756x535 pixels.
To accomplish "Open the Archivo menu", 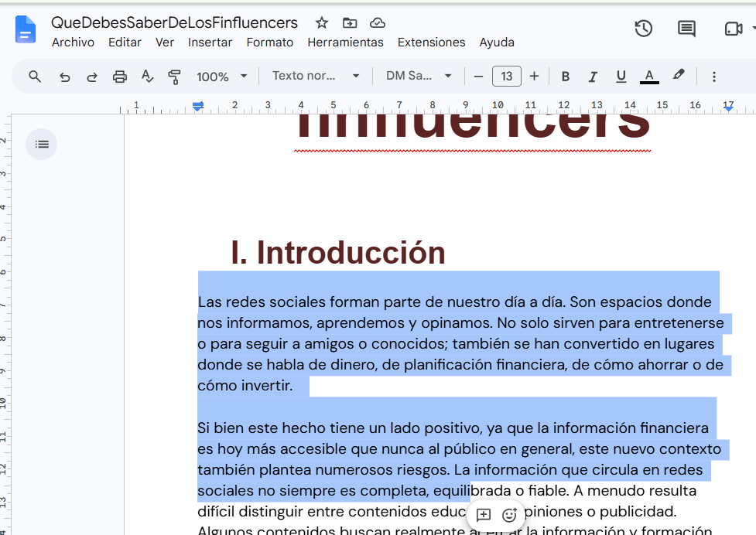I will pyautogui.click(x=74, y=43).
